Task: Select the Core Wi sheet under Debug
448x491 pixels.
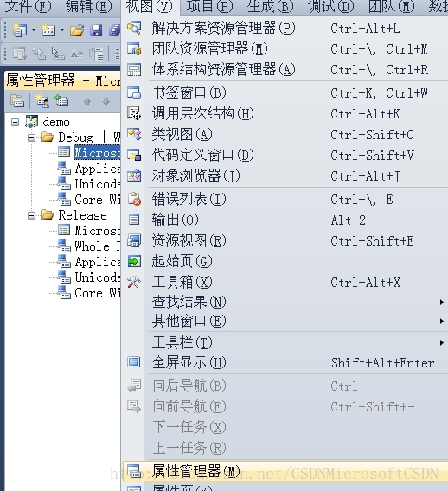Action: [97, 200]
